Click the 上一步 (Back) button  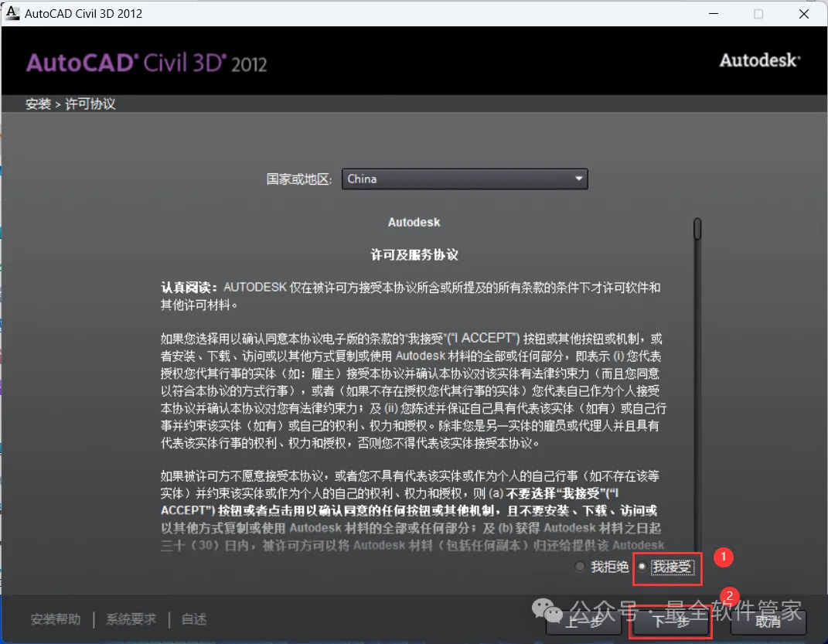584,622
